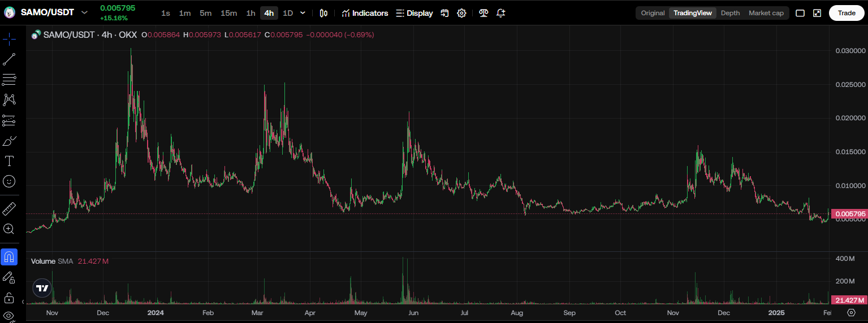This screenshot has width=868, height=323.
Task: Select the crosshair cursor tool
Action: pyautogui.click(x=9, y=39)
